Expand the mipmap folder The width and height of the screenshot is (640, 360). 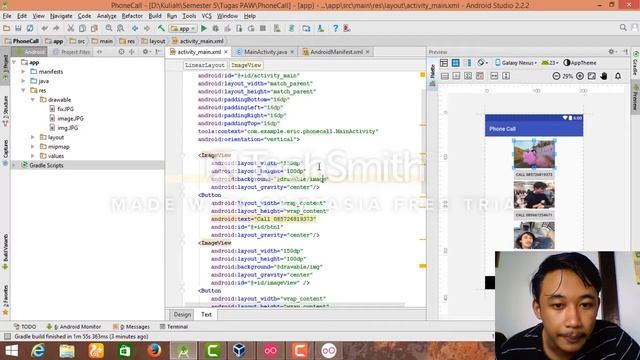[x=33, y=147]
